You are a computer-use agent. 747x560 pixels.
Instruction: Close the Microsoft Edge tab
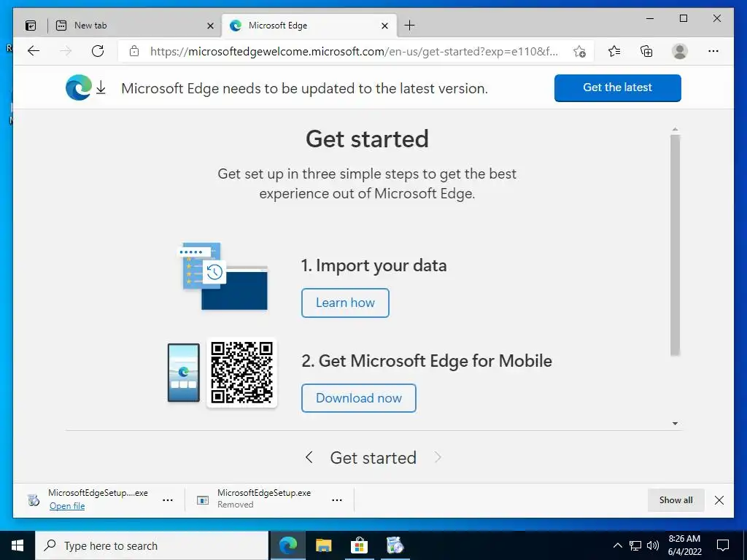[x=385, y=26]
